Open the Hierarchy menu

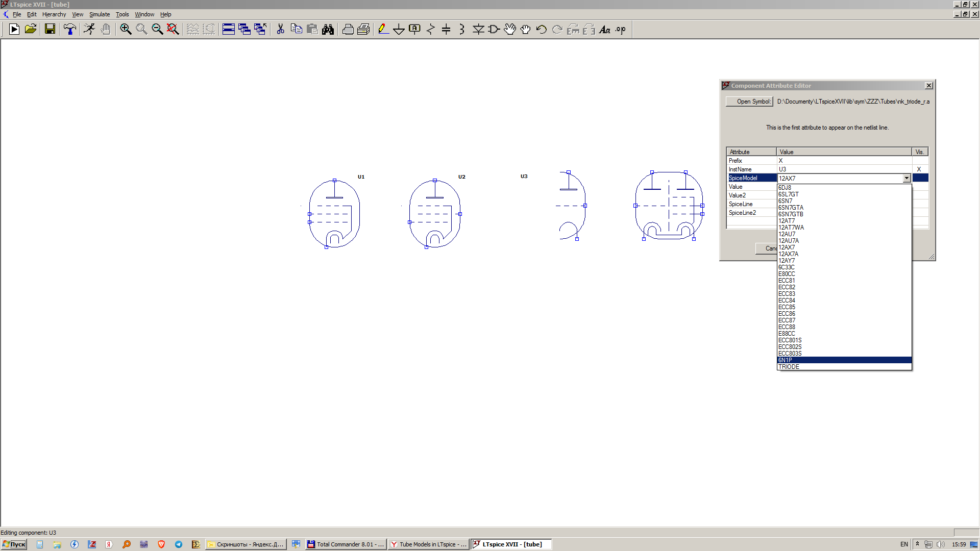54,14
